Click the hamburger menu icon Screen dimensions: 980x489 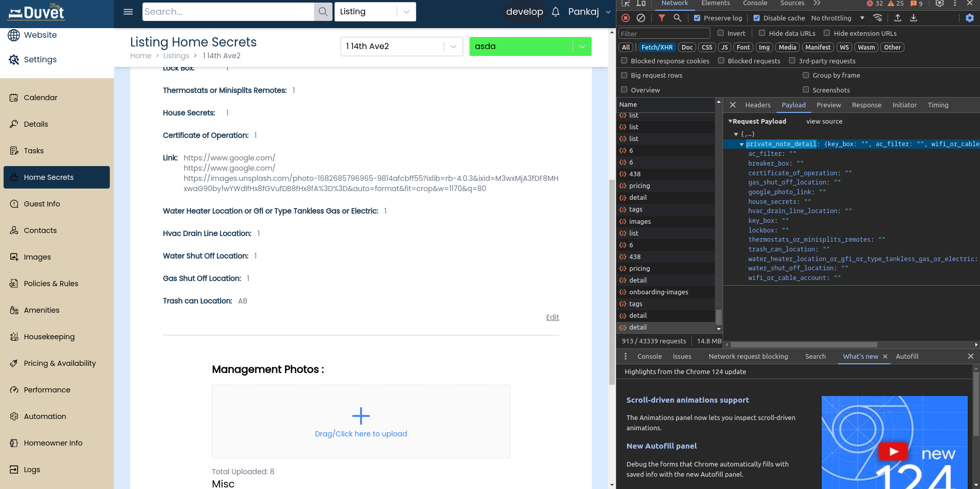tap(128, 12)
